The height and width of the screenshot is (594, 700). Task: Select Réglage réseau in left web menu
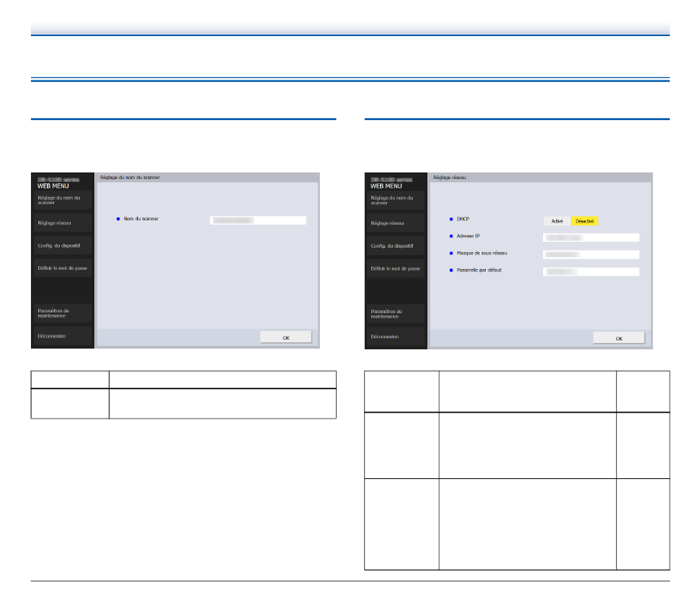(x=63, y=223)
